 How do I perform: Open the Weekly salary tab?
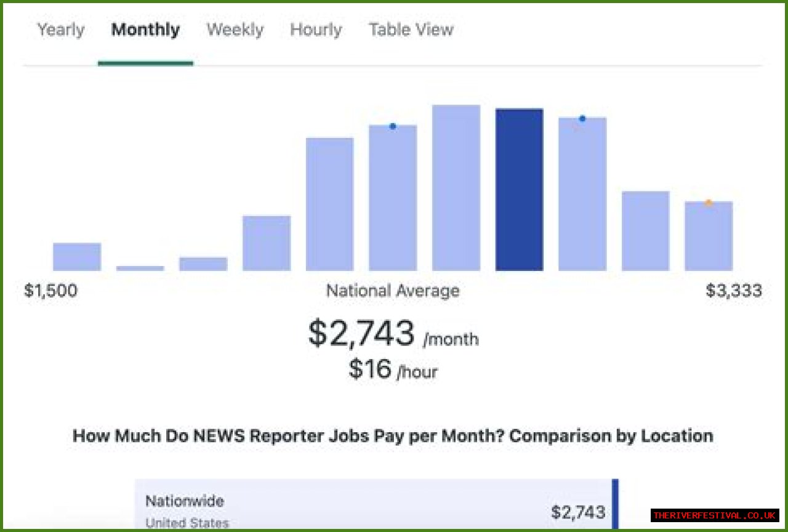pos(235,30)
